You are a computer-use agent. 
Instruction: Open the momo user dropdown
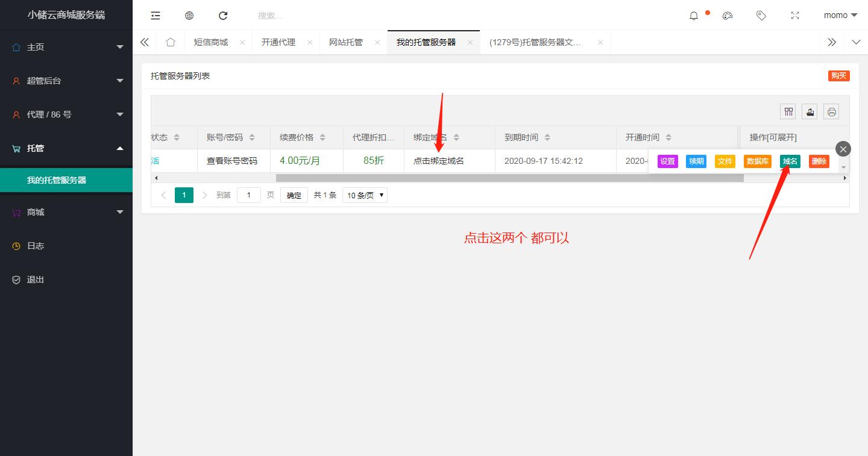click(x=840, y=16)
